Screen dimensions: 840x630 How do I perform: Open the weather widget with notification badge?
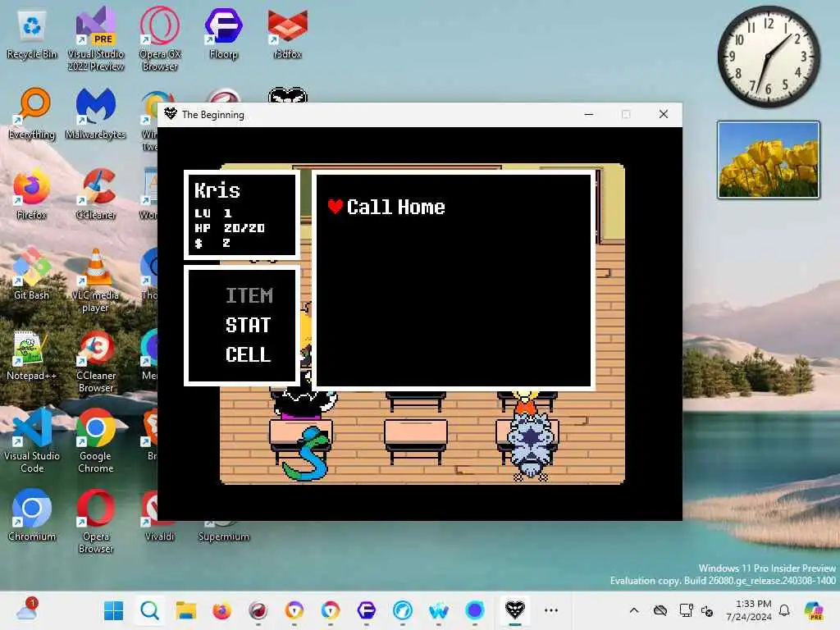coord(27,609)
